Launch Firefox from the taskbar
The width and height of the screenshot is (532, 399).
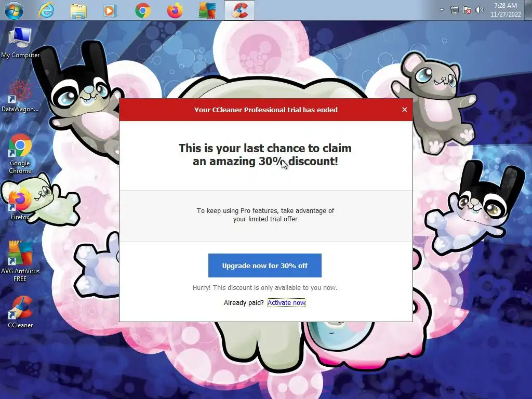tap(175, 10)
